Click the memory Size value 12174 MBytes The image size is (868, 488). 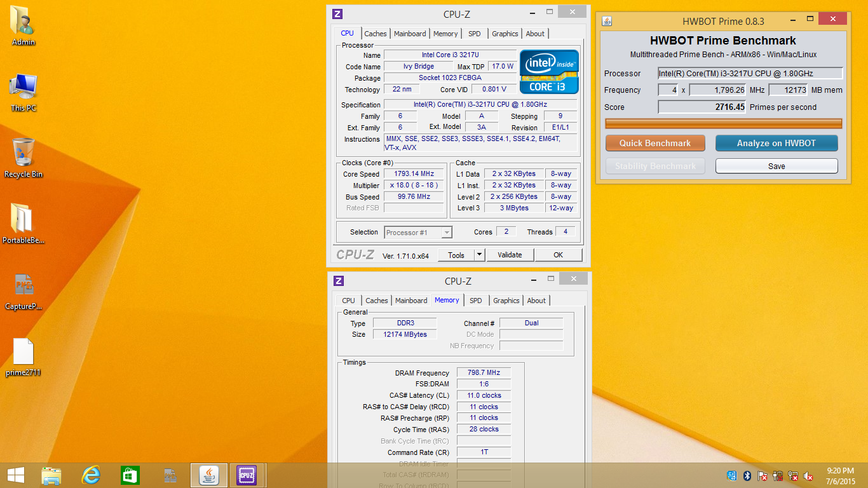[x=405, y=334]
